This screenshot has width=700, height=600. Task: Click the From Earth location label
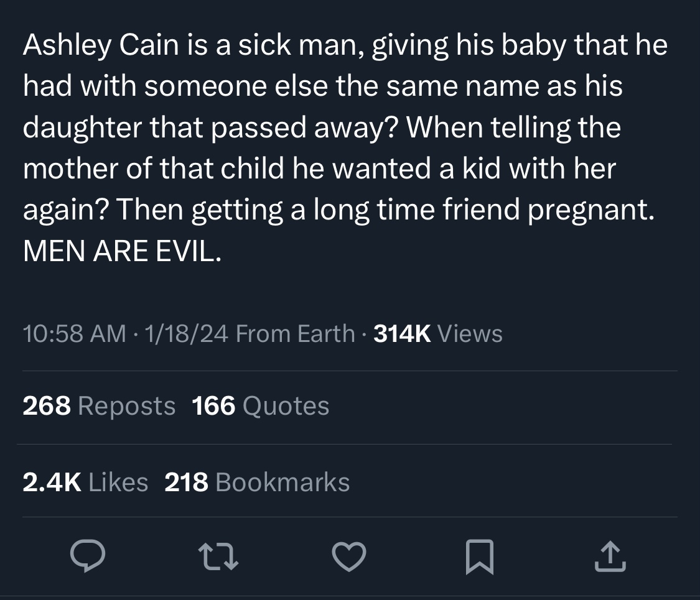(295, 333)
